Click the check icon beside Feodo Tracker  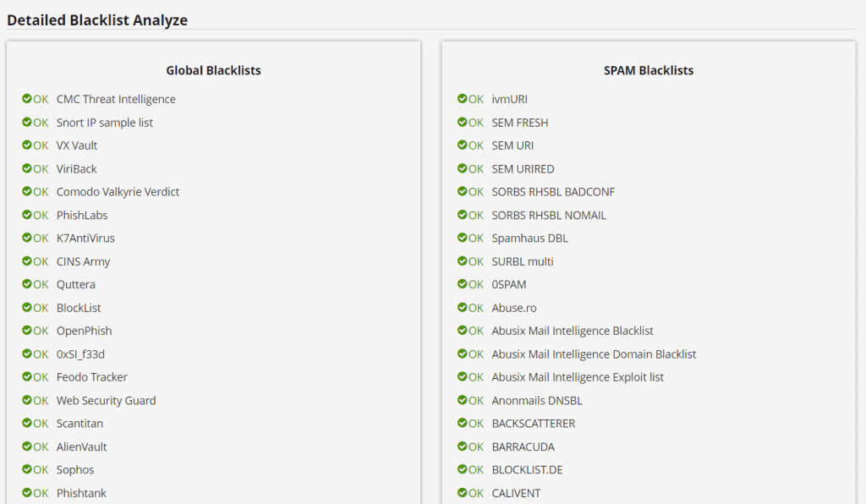[x=27, y=376]
